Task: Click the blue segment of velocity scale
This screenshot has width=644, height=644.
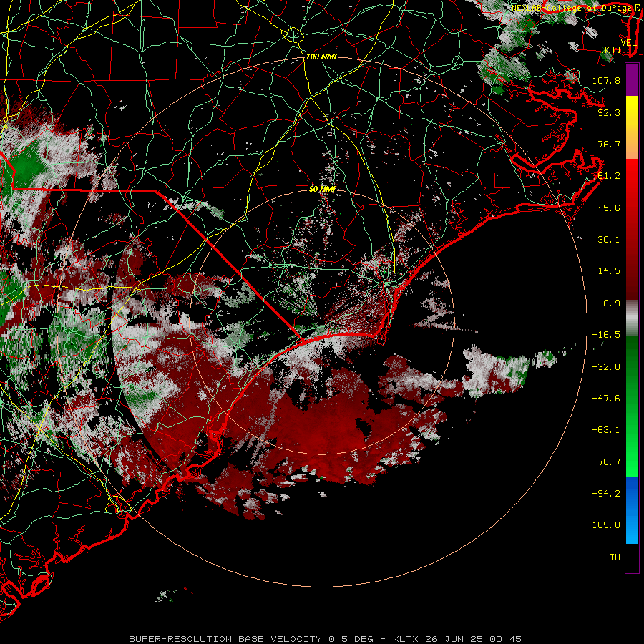Action: (632, 510)
